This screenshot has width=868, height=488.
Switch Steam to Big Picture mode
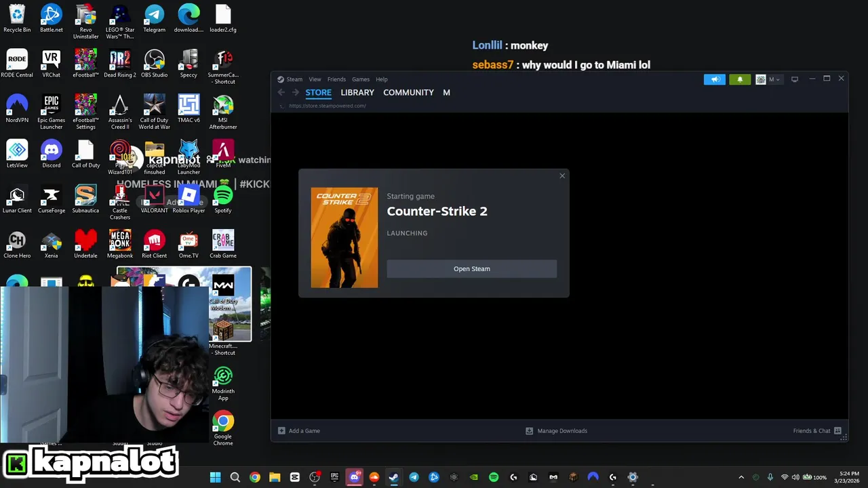tap(795, 79)
